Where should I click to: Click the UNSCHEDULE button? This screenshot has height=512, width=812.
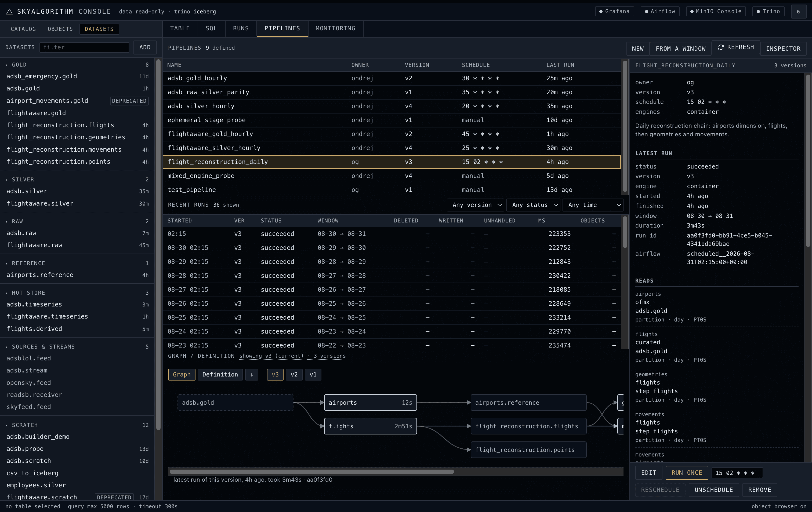(713, 490)
